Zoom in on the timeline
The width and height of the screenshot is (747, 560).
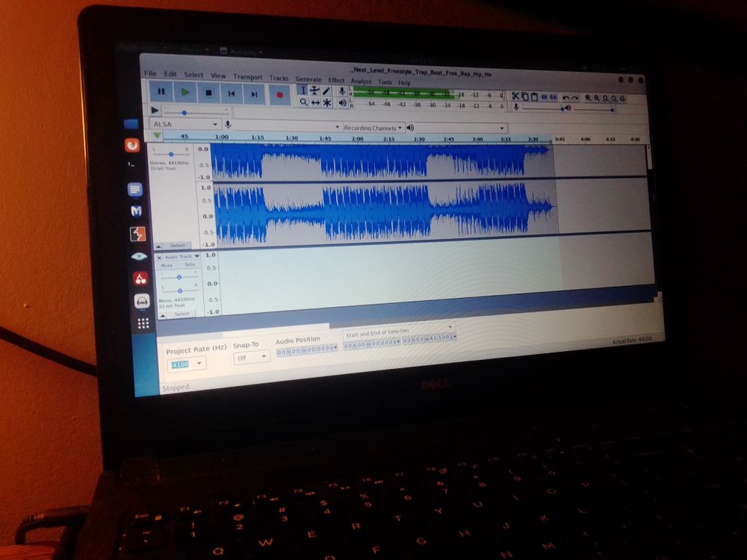(x=589, y=98)
